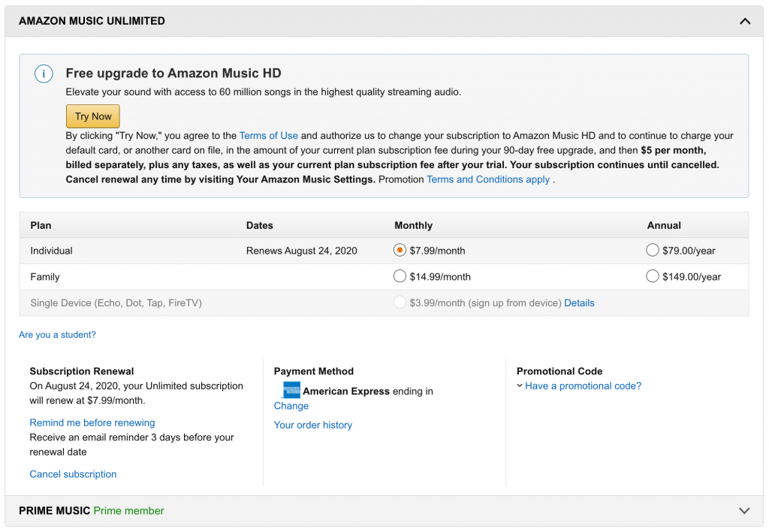Screen dimensions: 769x532
Task: Click the Promotional Code heading
Action: pos(559,371)
